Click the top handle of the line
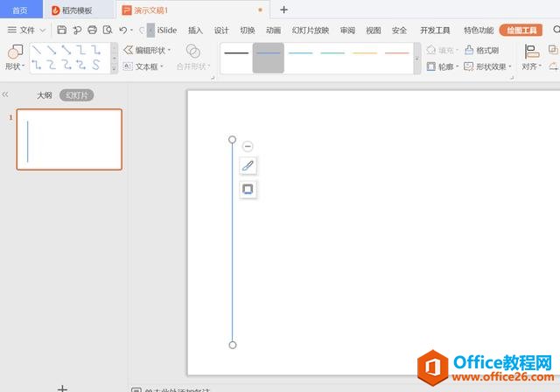This screenshot has width=560, height=392. (x=232, y=139)
